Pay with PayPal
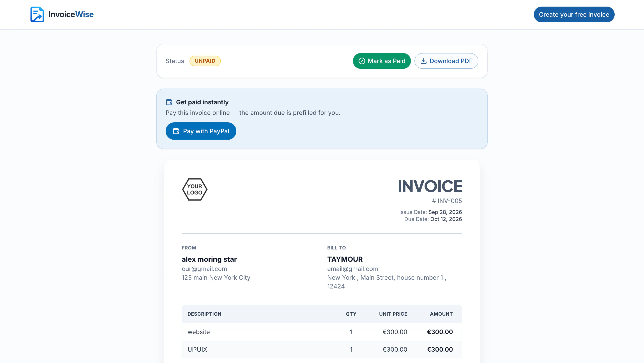644x363 pixels. pos(201,131)
